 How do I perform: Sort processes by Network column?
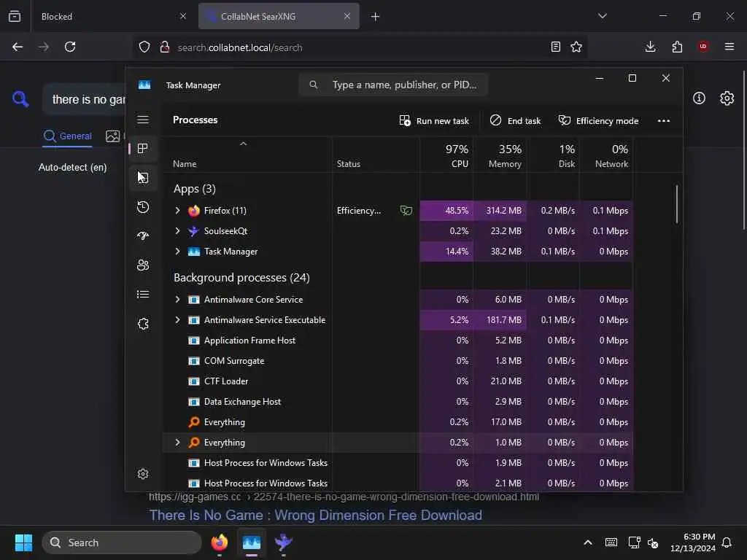click(x=606, y=155)
